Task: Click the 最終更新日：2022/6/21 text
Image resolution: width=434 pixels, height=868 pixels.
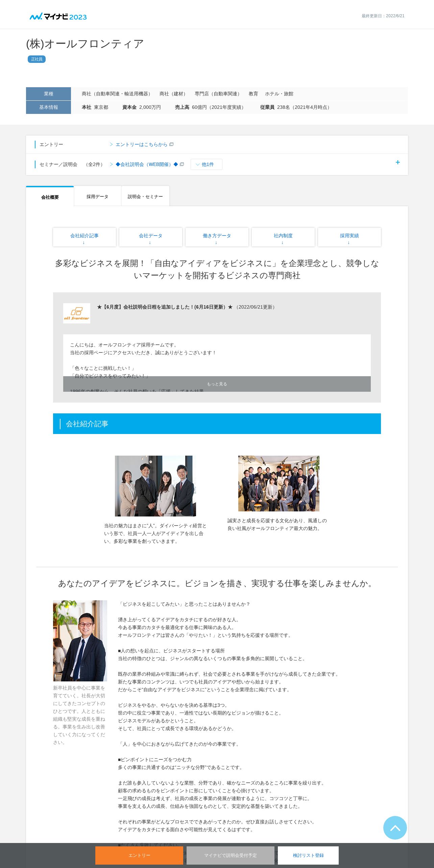Action: (x=383, y=16)
